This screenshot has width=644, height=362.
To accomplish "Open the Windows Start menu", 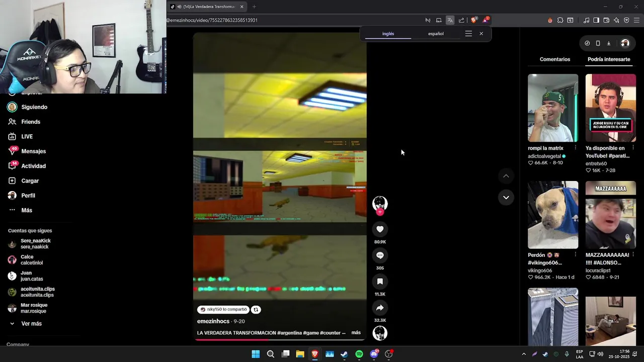I will point(256,354).
